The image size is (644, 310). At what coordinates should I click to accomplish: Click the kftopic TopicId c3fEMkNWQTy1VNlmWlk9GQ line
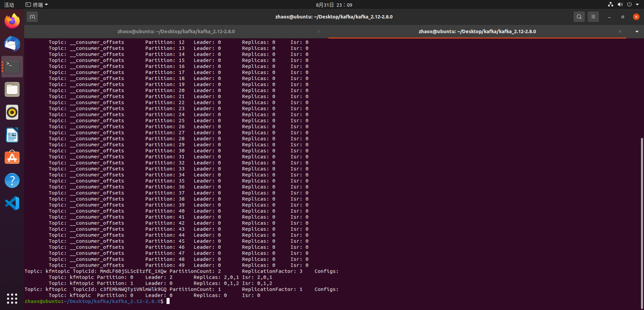[x=181, y=289]
